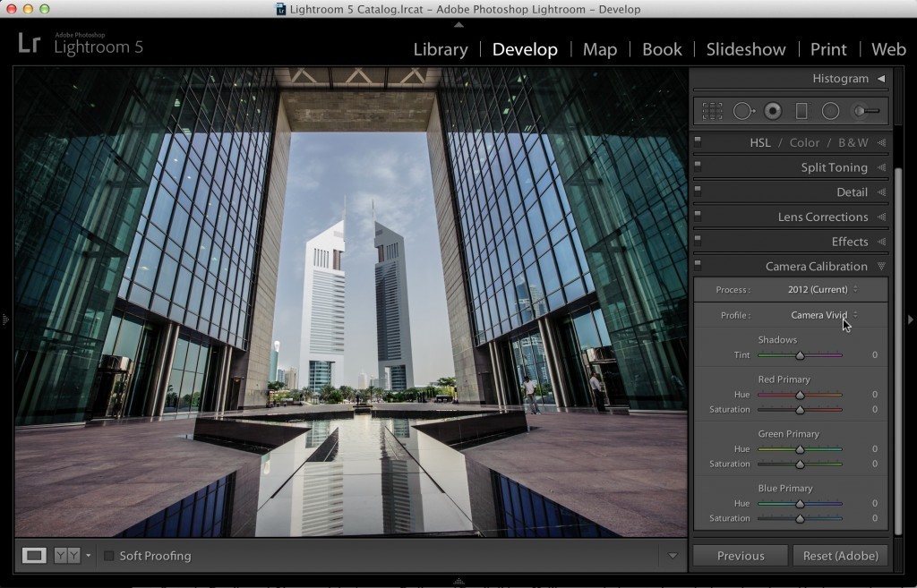Open the Process 2012 (Current) dropdown

(822, 289)
